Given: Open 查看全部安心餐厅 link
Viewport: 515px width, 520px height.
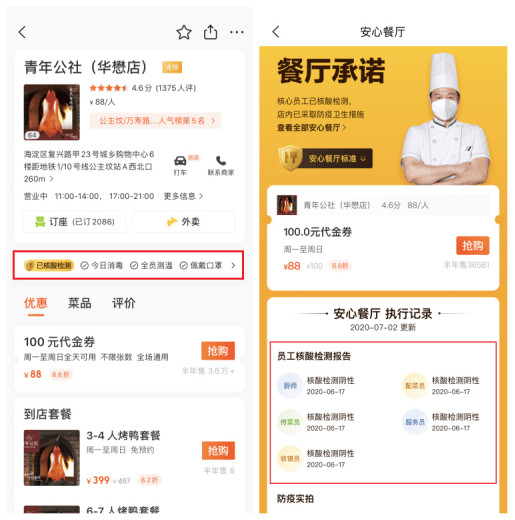Looking at the screenshot, I should coord(311,128).
